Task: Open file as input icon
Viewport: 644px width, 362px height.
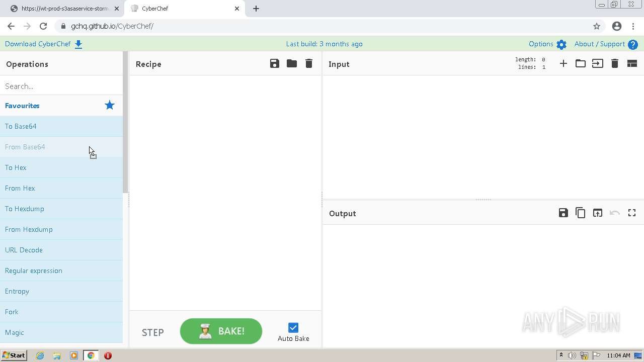Action: [x=598, y=63]
